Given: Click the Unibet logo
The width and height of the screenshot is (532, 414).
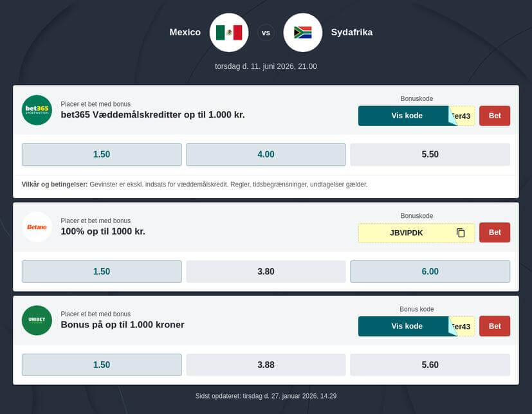Looking at the screenshot, I should [37, 320].
